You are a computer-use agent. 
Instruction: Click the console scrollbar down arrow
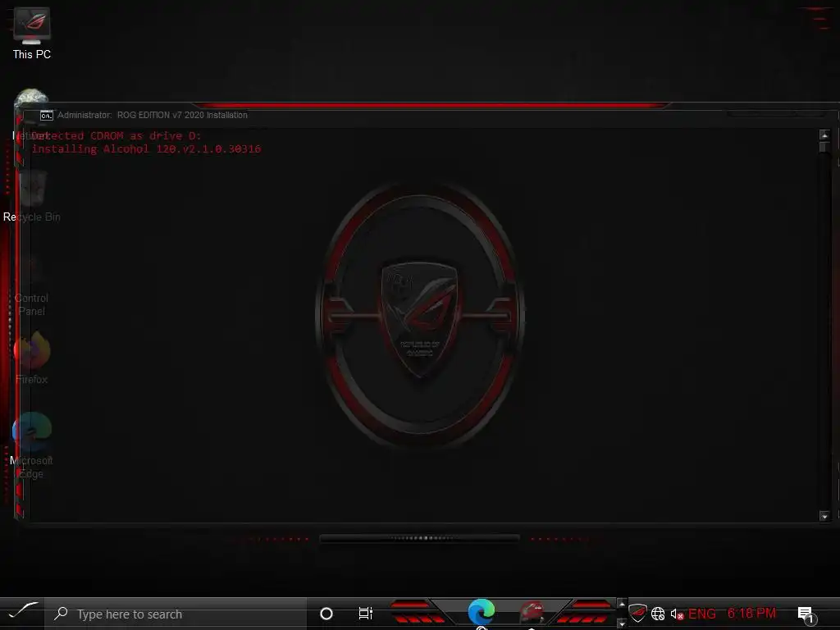tap(824, 516)
